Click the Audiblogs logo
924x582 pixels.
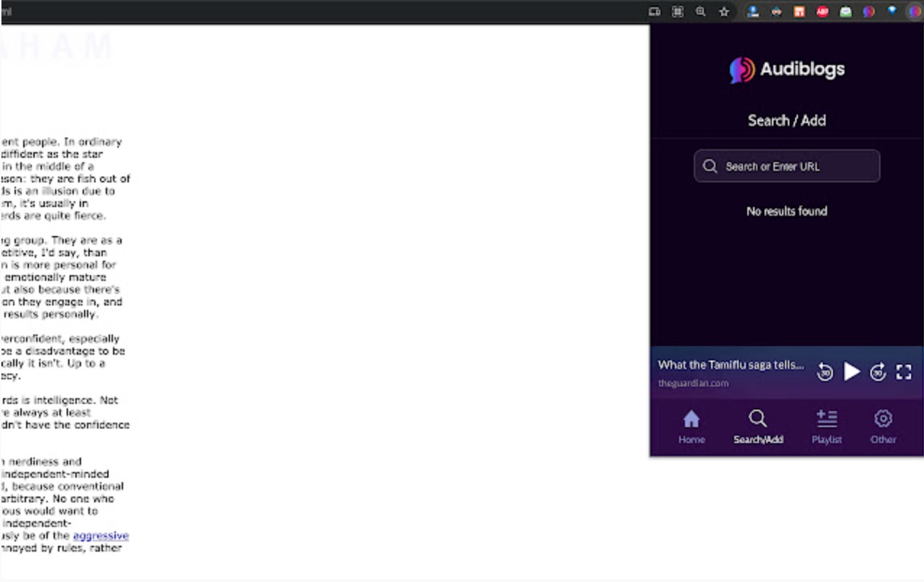(x=786, y=69)
